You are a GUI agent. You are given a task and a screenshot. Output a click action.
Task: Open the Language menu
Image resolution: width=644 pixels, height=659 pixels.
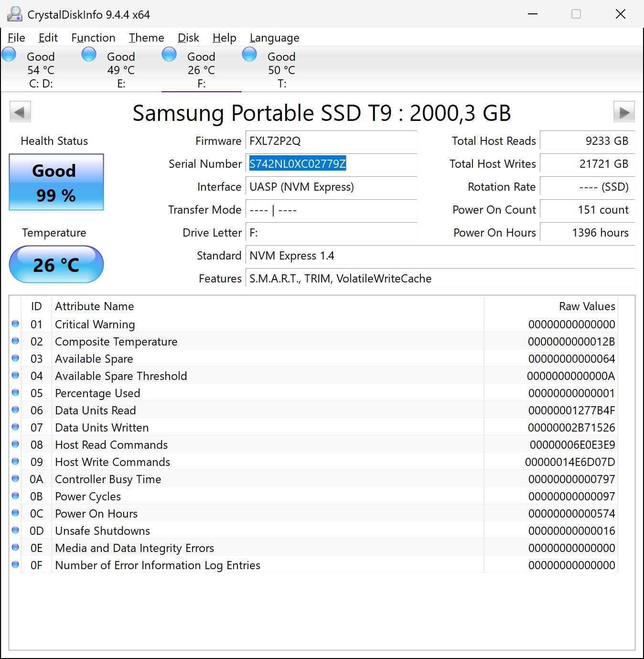pyautogui.click(x=275, y=38)
